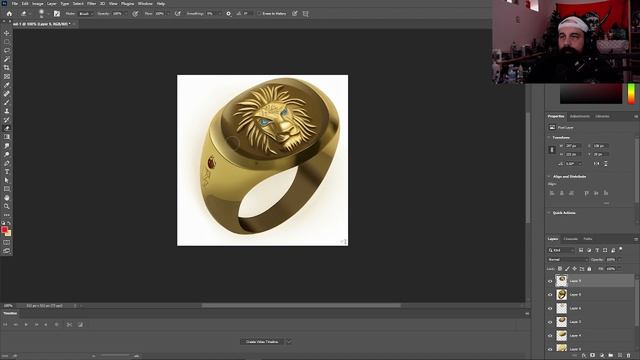Toggle symmetry paint options icon
640x360 pixels.
tap(306, 13)
